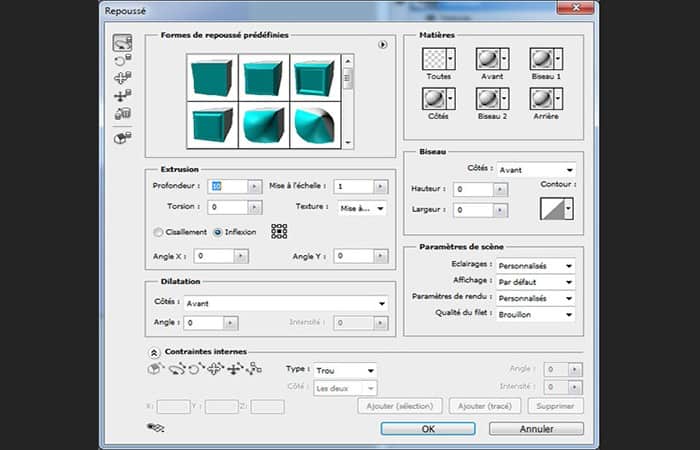Open the Qualité du filet dropdown
This screenshot has height=450, width=700.
538,314
